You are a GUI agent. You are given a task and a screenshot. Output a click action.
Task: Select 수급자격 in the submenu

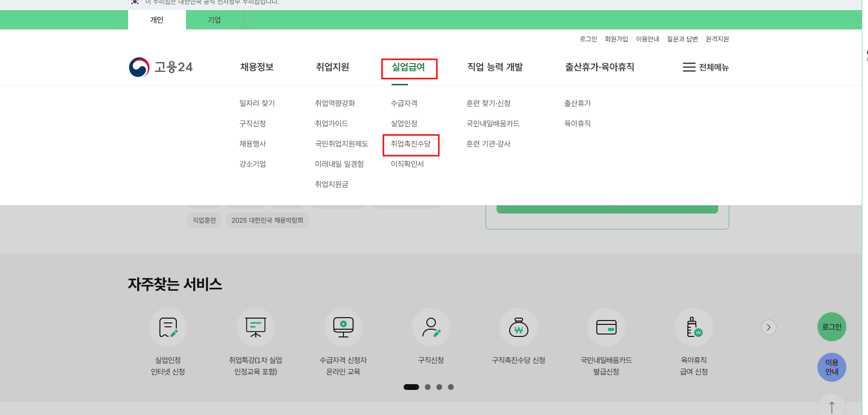coord(404,103)
